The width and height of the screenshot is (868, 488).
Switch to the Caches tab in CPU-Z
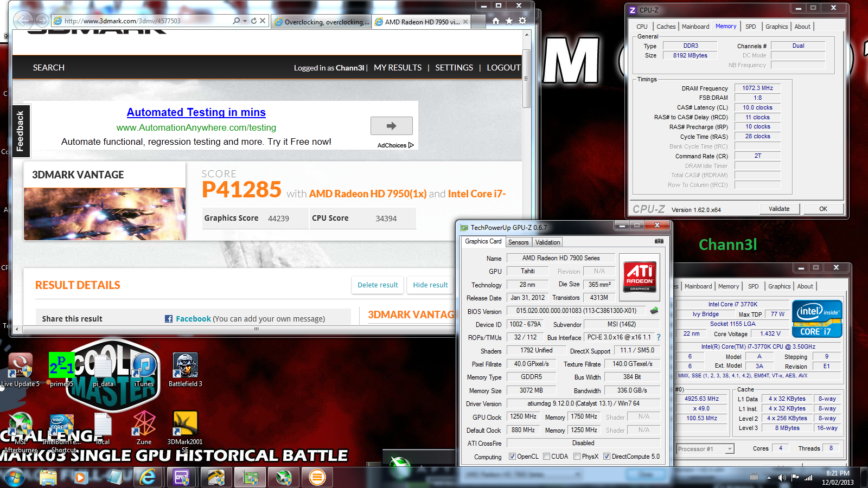[666, 27]
